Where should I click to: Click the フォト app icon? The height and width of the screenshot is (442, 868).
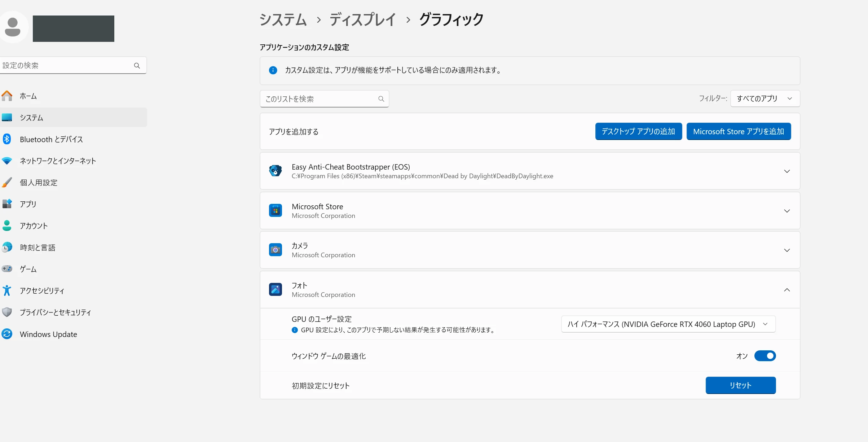pyautogui.click(x=276, y=290)
